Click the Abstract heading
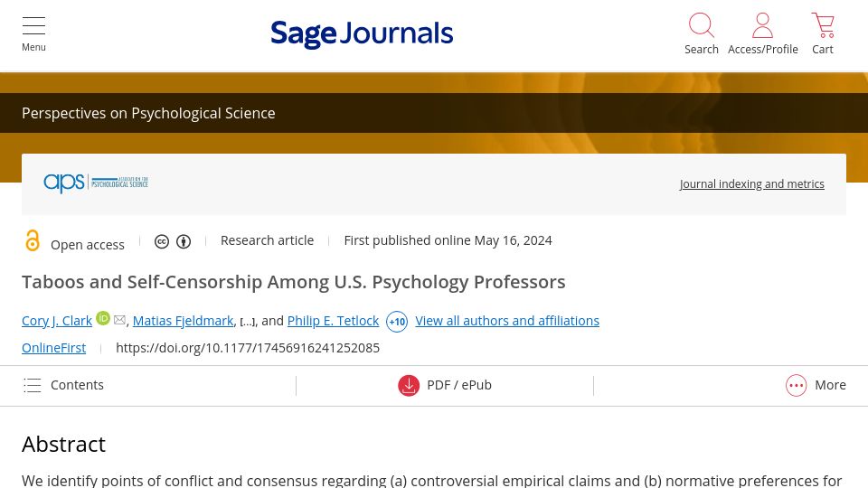The image size is (868, 488). 63,445
